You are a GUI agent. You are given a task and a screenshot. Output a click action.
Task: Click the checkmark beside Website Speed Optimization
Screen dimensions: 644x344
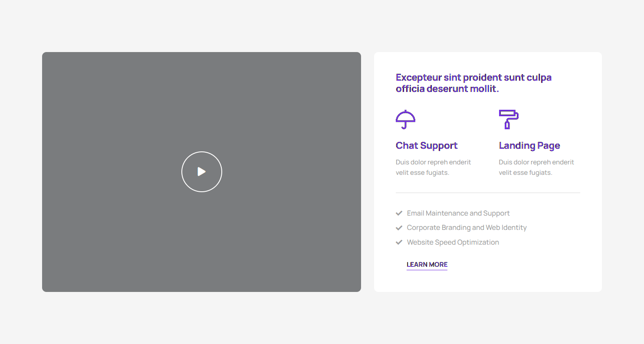(399, 242)
